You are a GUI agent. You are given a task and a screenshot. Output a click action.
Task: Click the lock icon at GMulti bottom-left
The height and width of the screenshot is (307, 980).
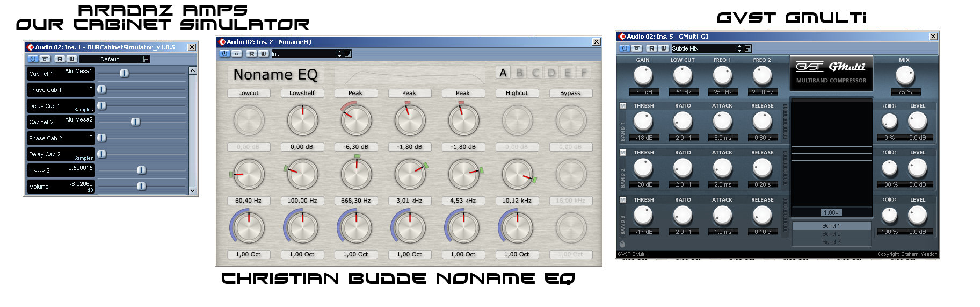coord(622,244)
